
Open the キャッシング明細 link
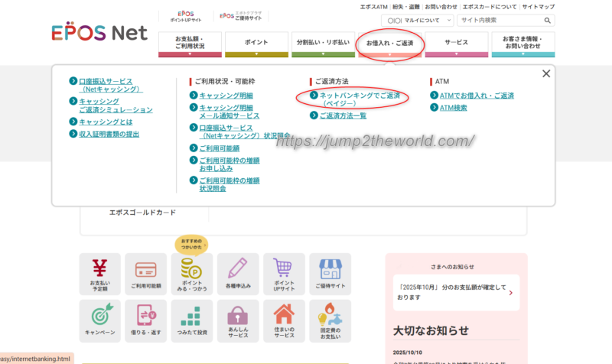[226, 96]
